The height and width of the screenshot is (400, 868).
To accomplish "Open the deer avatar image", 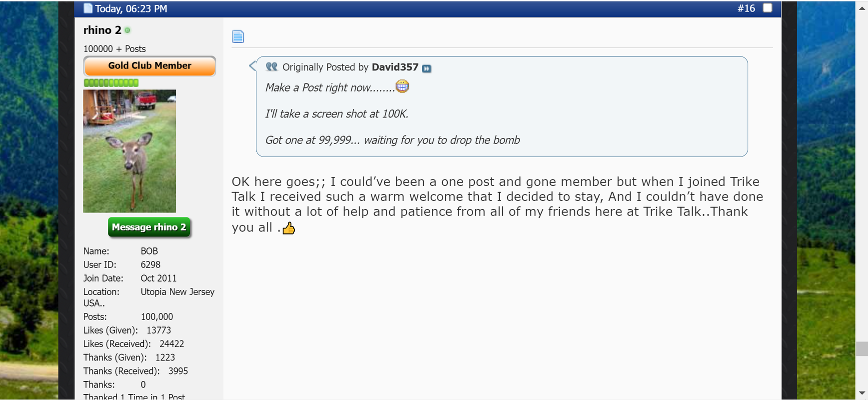I will (x=129, y=151).
